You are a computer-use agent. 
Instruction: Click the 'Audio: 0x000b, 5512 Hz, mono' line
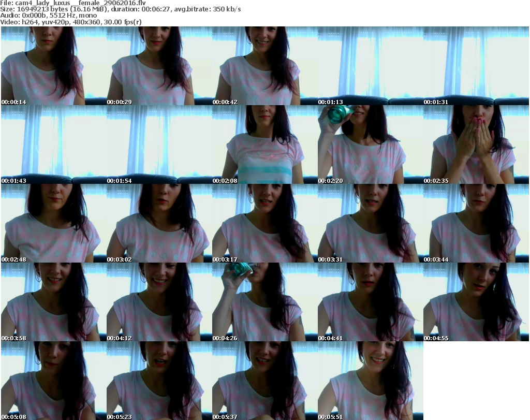click(x=49, y=16)
